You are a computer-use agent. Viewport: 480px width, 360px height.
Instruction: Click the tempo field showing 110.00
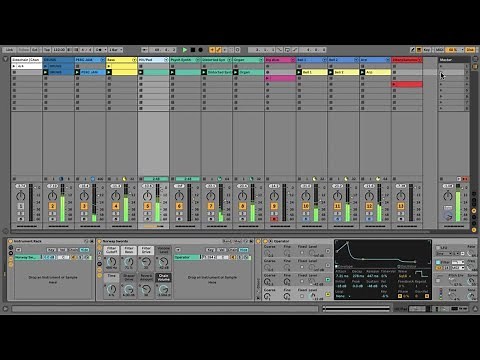tap(59, 50)
